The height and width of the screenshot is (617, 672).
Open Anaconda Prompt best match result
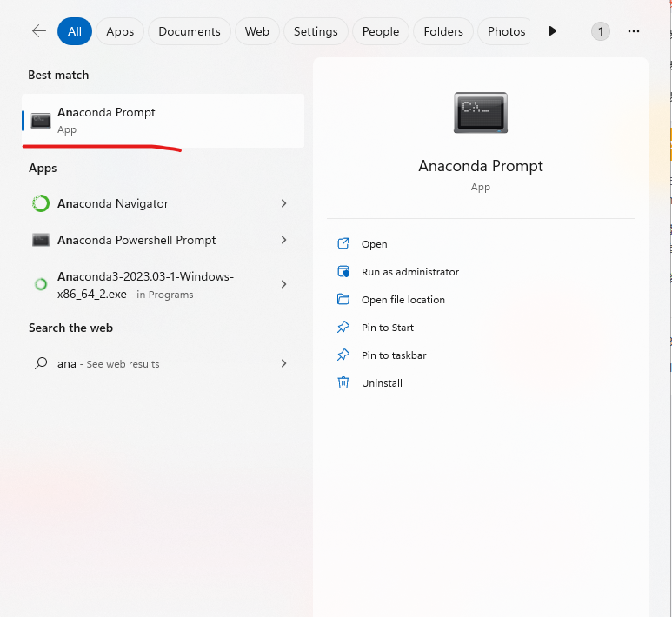coord(163,121)
